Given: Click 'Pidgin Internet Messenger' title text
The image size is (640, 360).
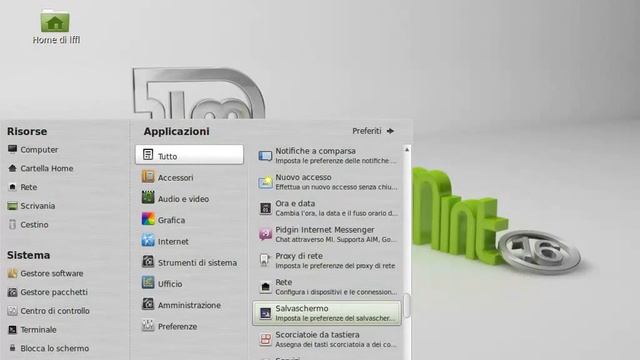Looking at the screenshot, I should [324, 230].
